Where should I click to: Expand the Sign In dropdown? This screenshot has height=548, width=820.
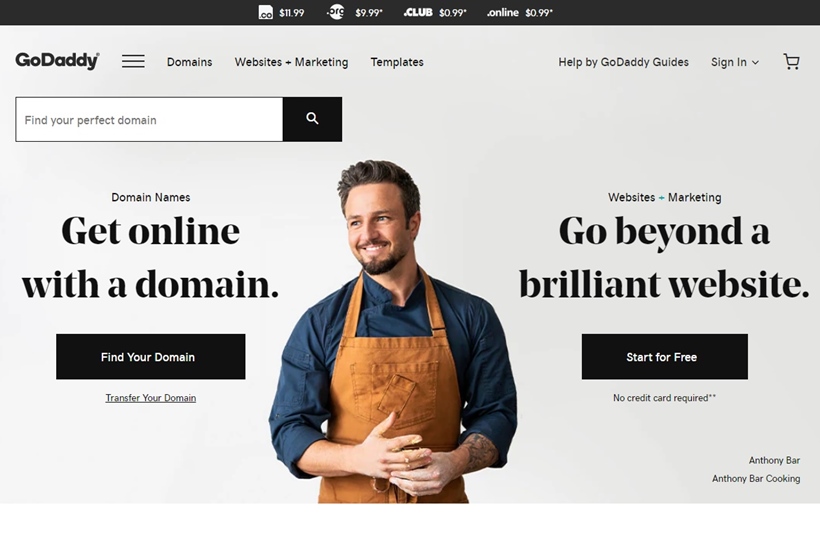click(735, 62)
